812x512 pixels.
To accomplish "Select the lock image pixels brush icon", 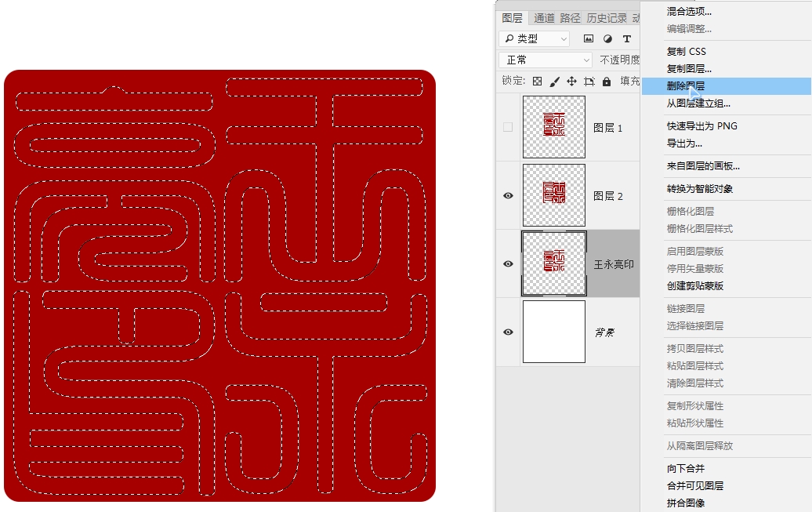I will point(556,82).
